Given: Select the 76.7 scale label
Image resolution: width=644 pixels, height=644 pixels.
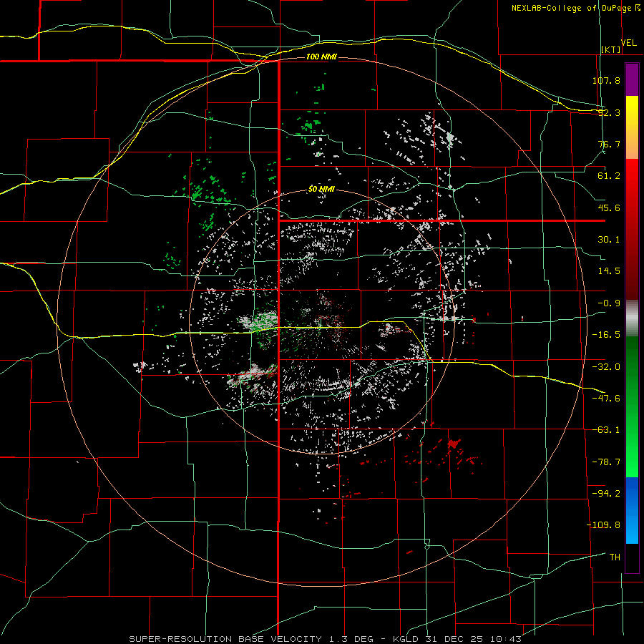Looking at the screenshot, I should [609, 144].
